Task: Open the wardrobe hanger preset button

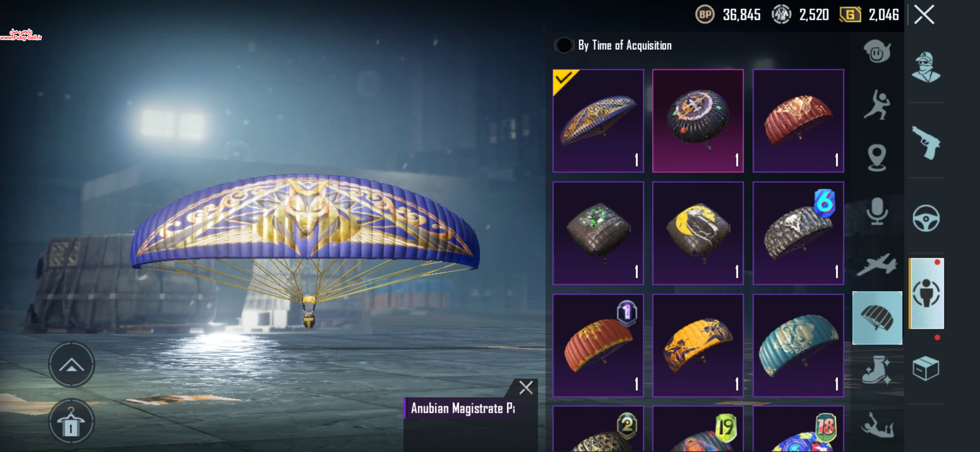Action: (72, 421)
